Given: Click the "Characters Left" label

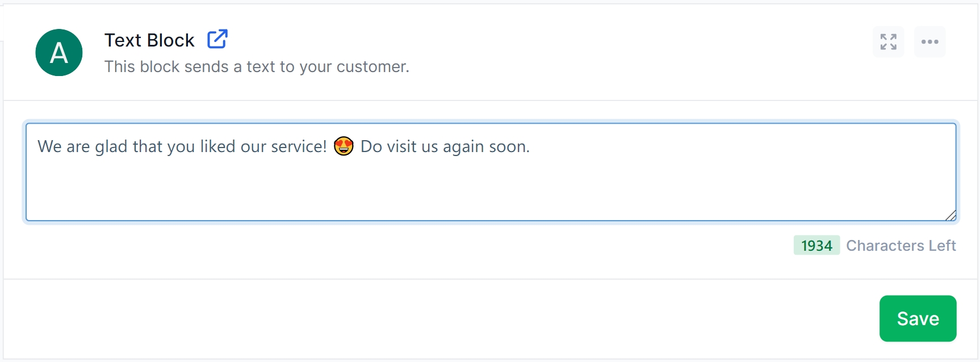Looking at the screenshot, I should click(x=901, y=246).
